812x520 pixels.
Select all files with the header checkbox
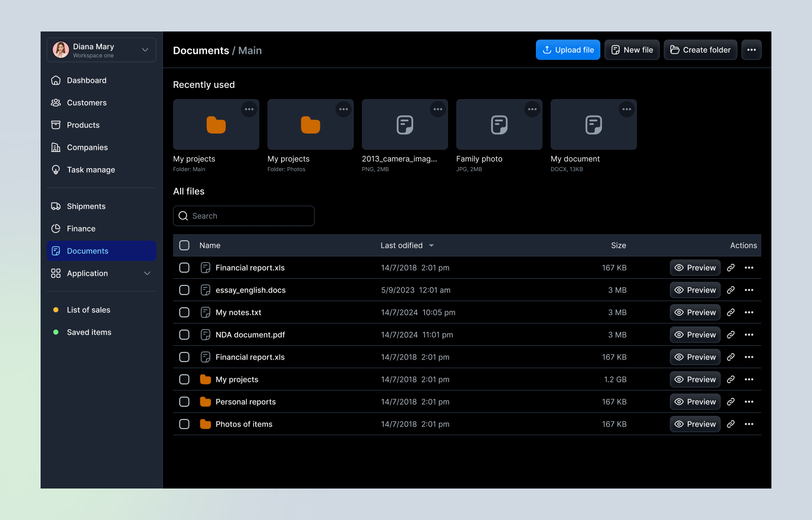point(184,245)
